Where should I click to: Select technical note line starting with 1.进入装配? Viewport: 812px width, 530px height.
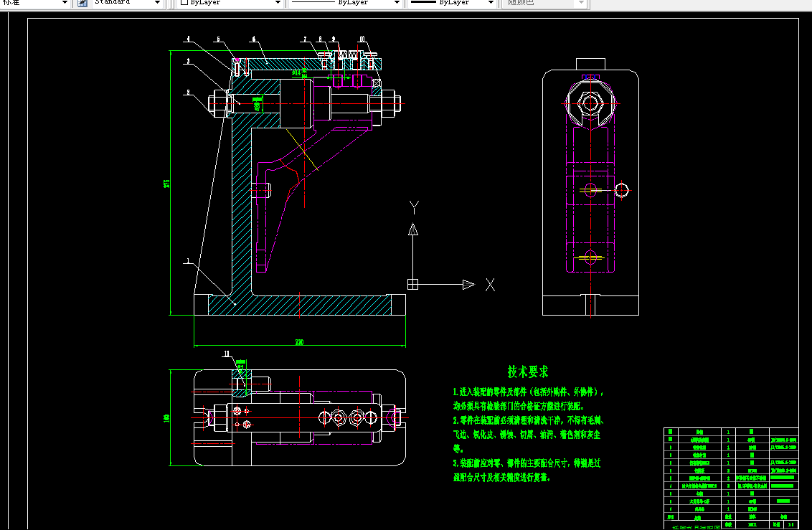528,392
